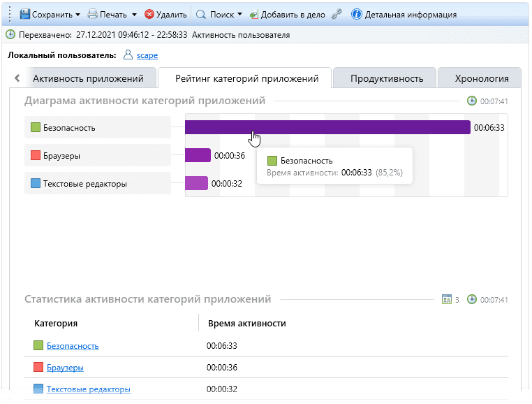Expand the Сохранить dropdown arrow
The width and height of the screenshot is (532, 404).
(x=77, y=15)
